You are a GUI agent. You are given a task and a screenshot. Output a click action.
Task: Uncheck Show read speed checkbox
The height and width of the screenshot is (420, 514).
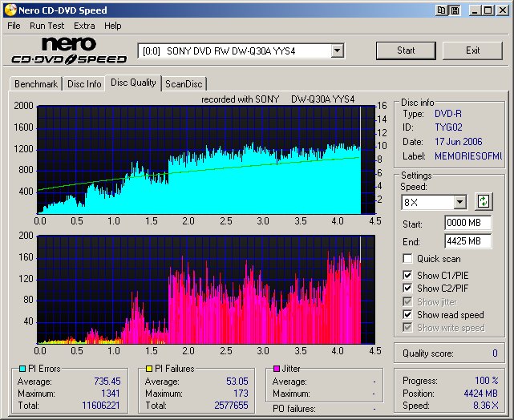[407, 314]
